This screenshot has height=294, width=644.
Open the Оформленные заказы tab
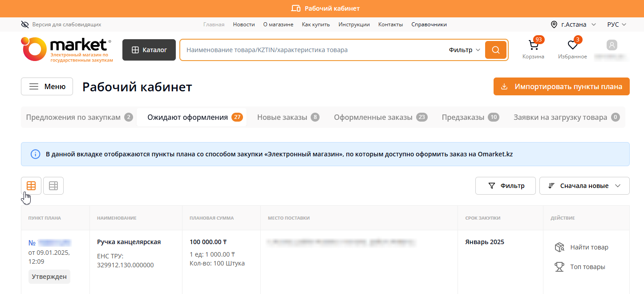(x=381, y=118)
